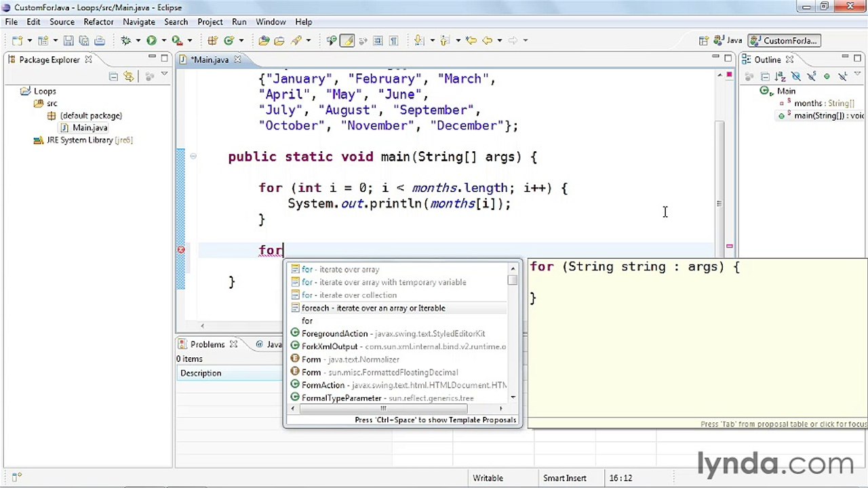
Task: Select months field in Outline
Action: coord(816,103)
